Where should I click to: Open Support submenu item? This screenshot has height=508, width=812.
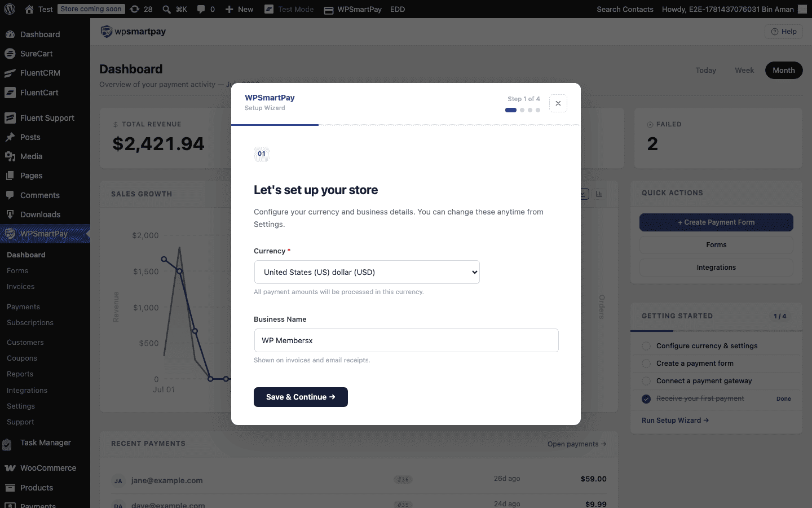[x=20, y=422]
